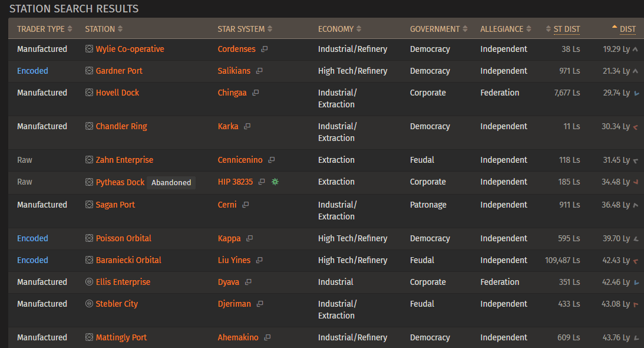Click the copy icon beside Ahemakino

267,338
